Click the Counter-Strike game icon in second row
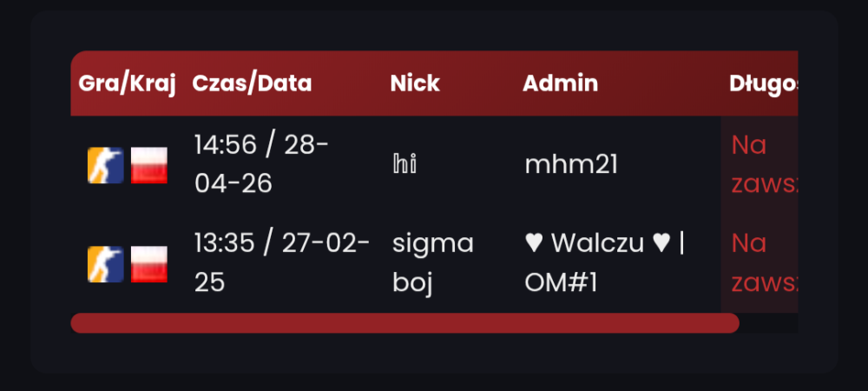 105,264
